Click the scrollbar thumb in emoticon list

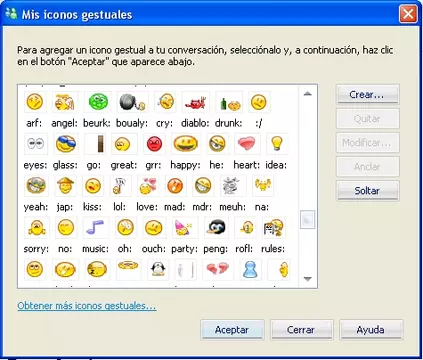307,219
